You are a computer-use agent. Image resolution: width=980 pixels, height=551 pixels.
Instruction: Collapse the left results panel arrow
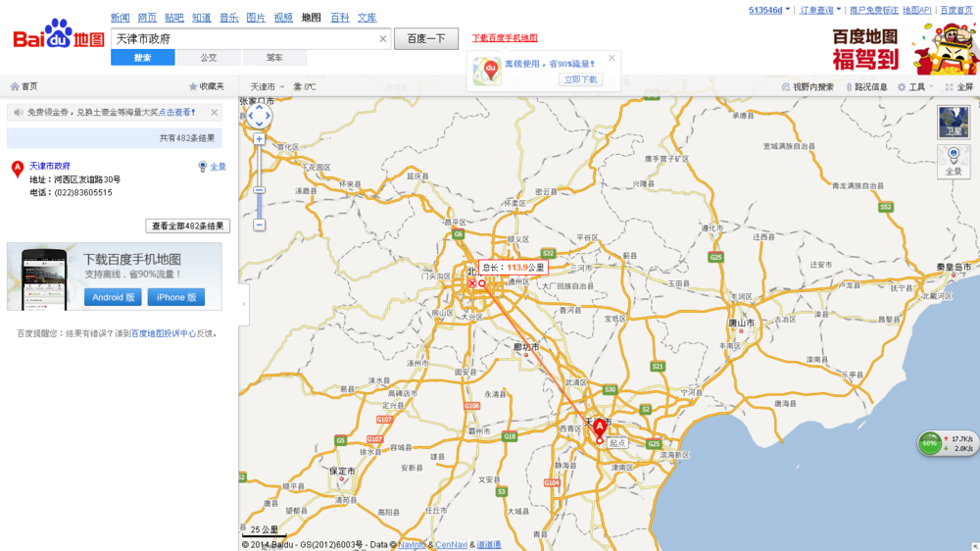click(244, 304)
